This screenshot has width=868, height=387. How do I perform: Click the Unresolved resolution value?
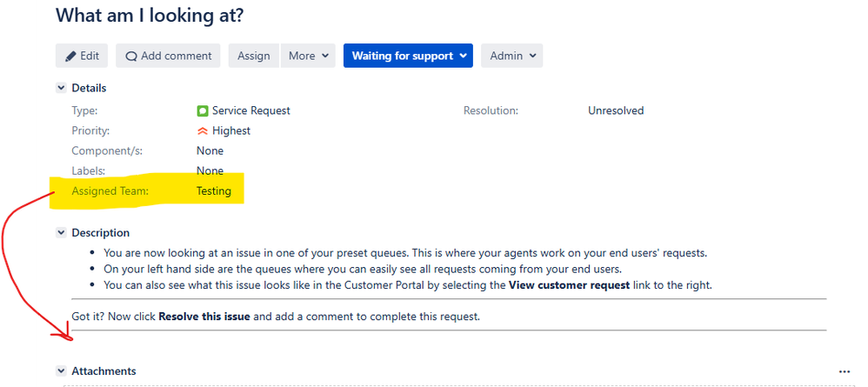(616, 110)
